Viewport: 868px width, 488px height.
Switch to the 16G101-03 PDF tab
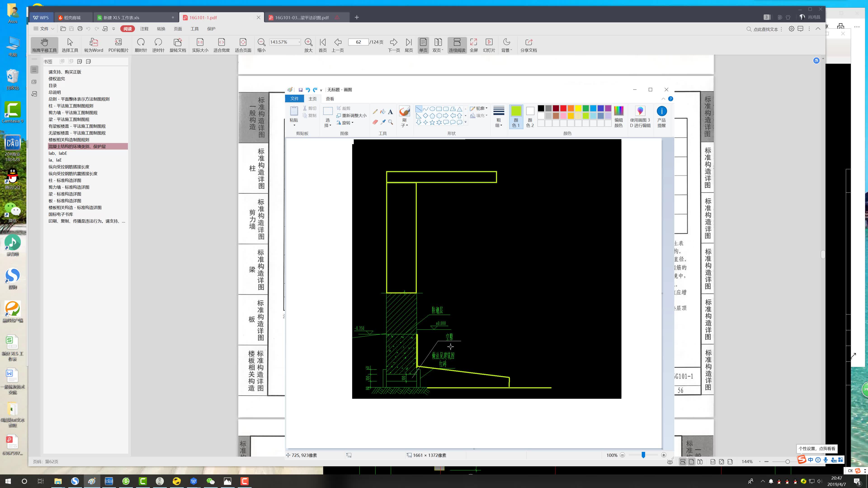[302, 18]
